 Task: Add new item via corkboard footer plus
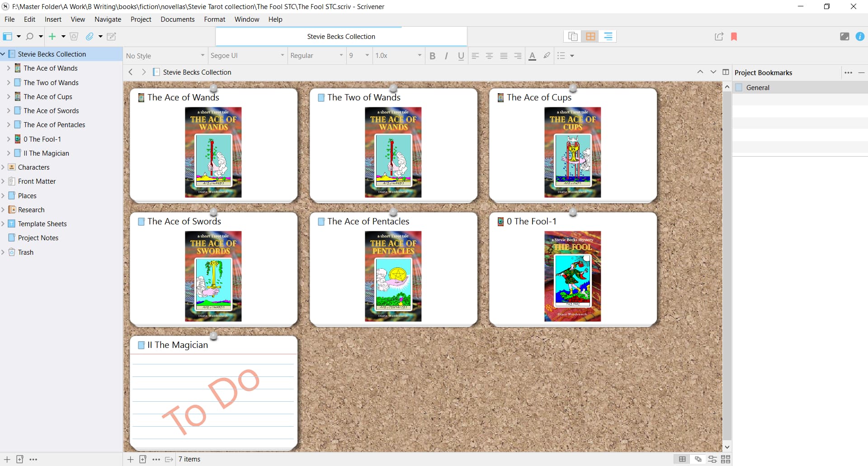(x=131, y=459)
